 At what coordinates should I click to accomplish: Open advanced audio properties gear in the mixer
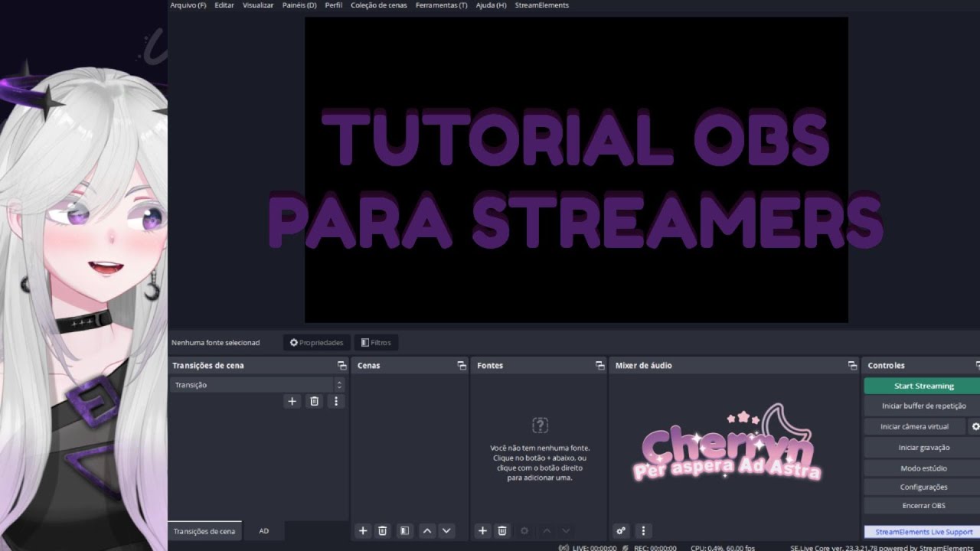621,530
